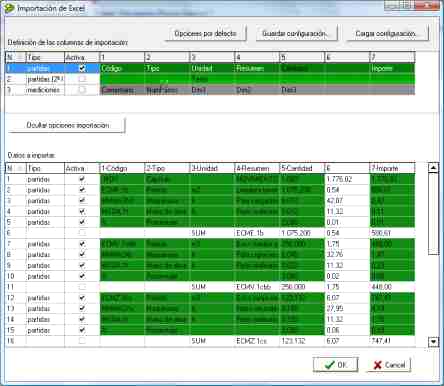Click value 27,95 in row 13
The image size is (444, 386).
347,309
